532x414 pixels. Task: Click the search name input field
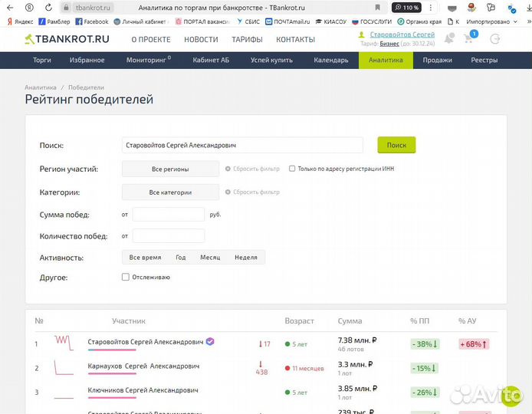point(242,145)
